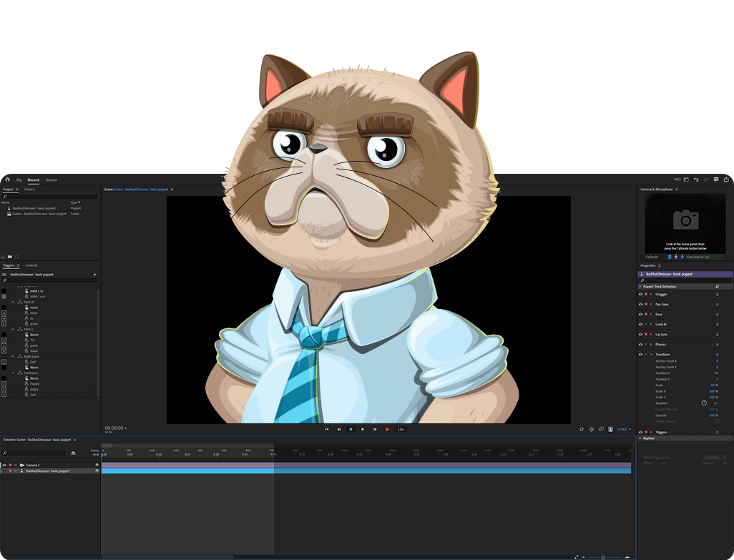734x560 pixels.
Task: Click the Play button below the scene
Action: pos(363,429)
